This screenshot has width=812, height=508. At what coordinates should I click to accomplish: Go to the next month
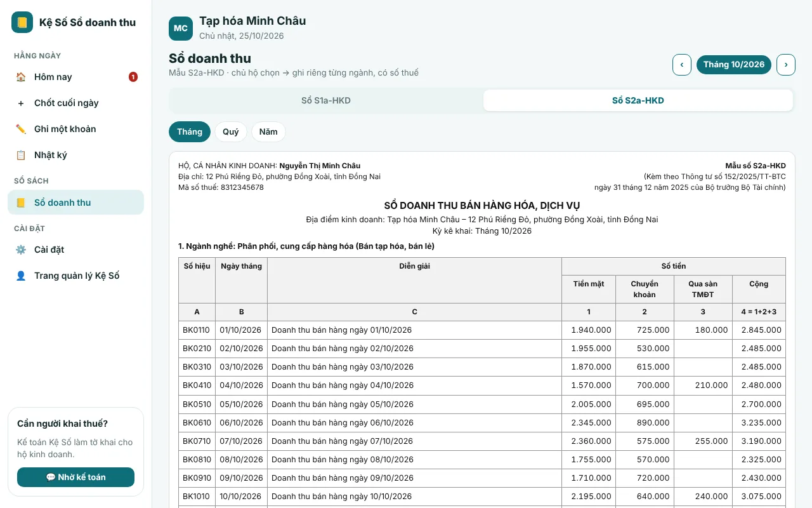pyautogui.click(x=786, y=65)
